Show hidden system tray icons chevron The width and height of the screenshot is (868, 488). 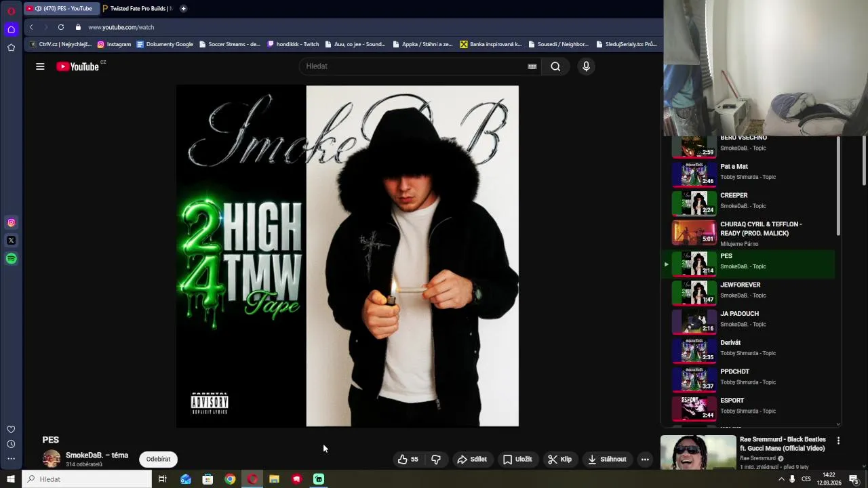click(x=781, y=479)
